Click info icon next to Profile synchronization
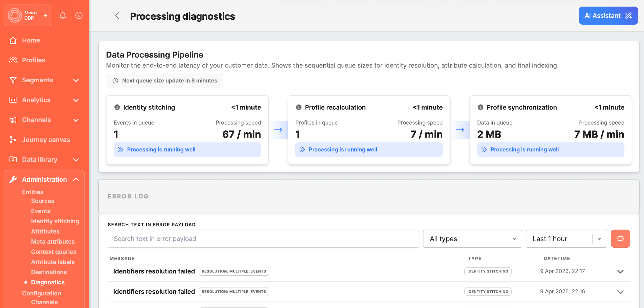Image resolution: width=644 pixels, height=308 pixels. (x=480, y=107)
